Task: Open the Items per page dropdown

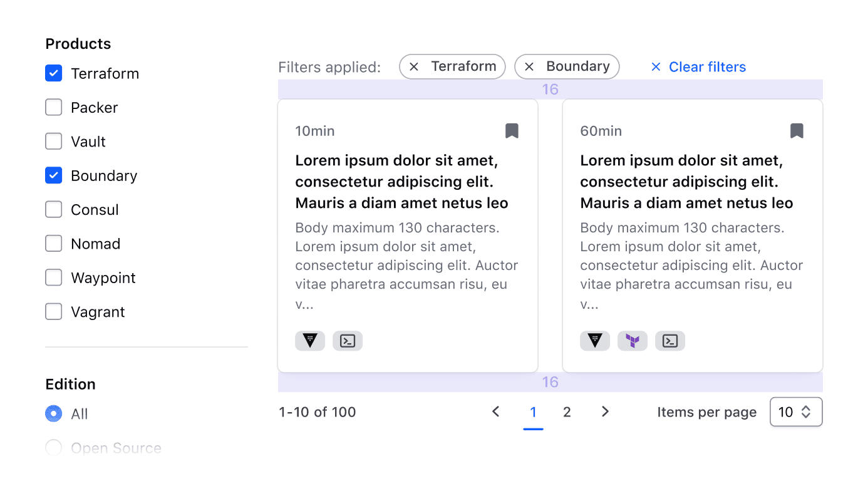Action: click(796, 411)
